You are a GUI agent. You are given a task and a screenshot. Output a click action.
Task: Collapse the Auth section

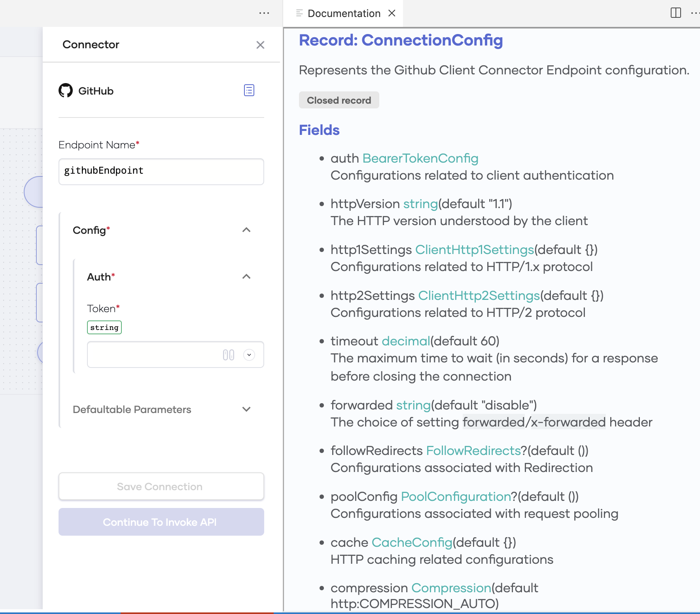[246, 277]
